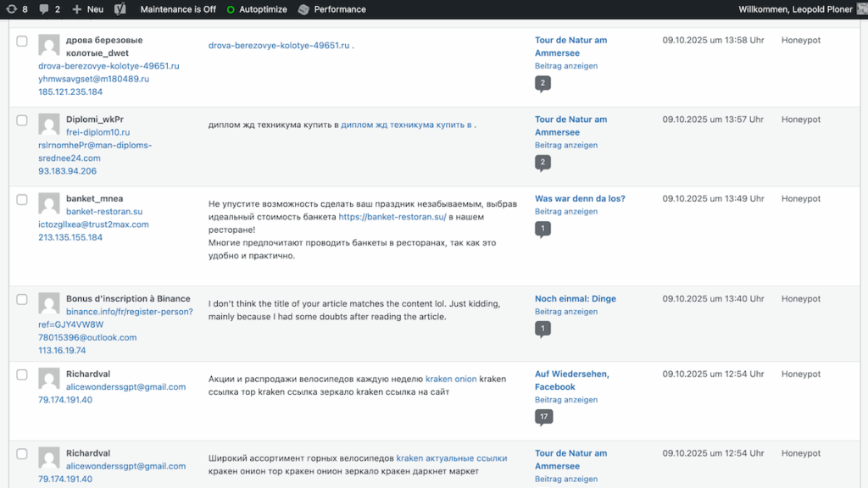Click the Maintenance is Off menu item
This screenshot has width=868, height=488.
(178, 9)
